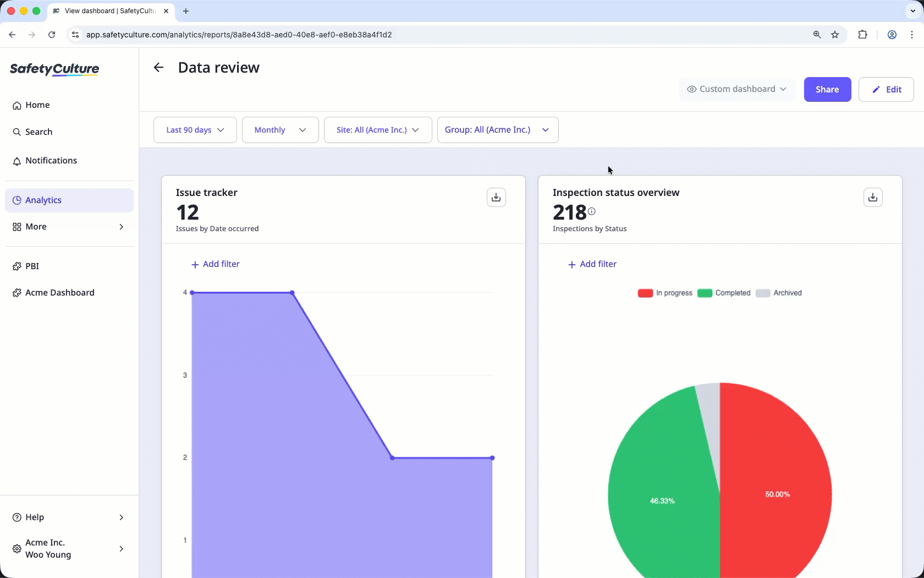Screen dimensions: 924x578
Task: Click the address bar URL
Action: [239, 35]
